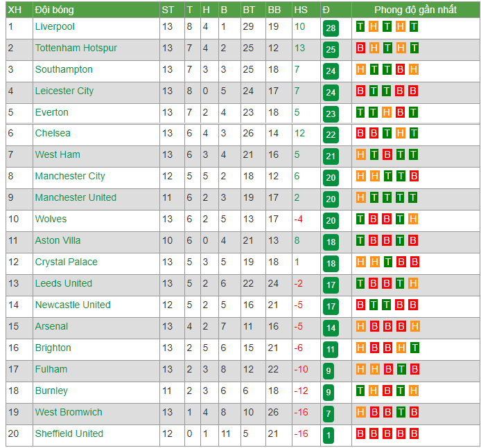This screenshot has width=481, height=448.
Task: Click Manchester United's first H form icon
Action: point(360,197)
